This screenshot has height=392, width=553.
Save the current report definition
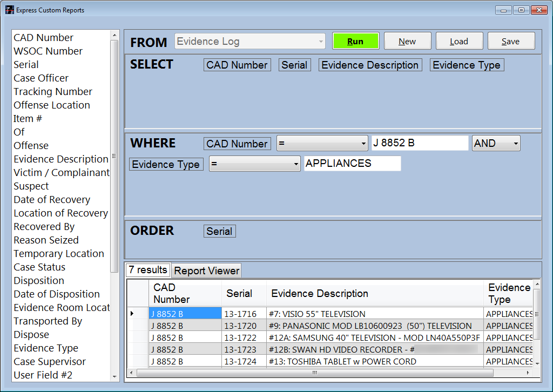tap(511, 40)
